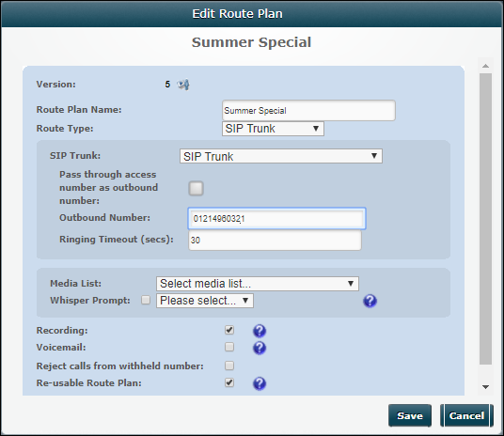Viewport: 504px width, 436px height.
Task: Show help for Re-usable Route Plan
Action: (x=260, y=383)
